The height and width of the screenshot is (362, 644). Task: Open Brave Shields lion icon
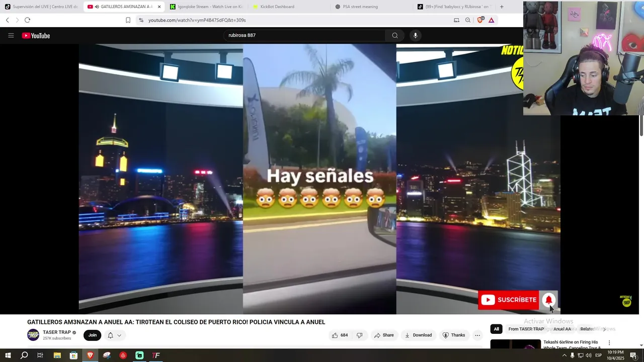(480, 20)
